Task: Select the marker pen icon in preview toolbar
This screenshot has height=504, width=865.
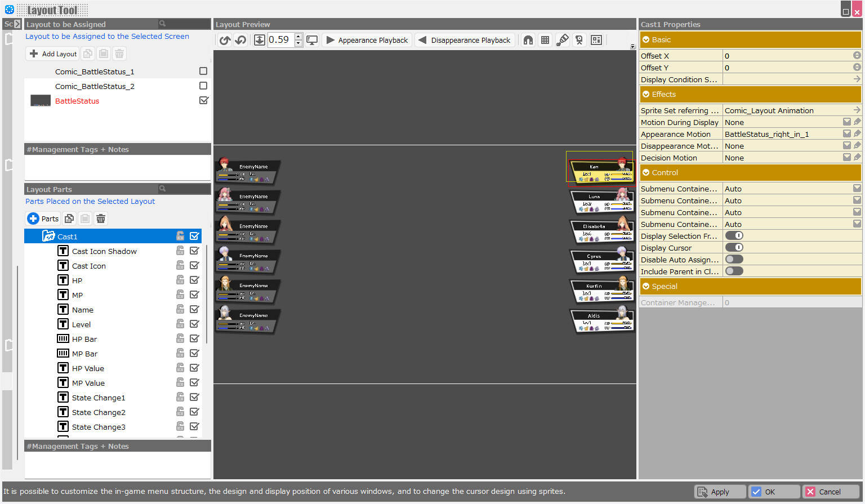Action: pyautogui.click(x=562, y=39)
